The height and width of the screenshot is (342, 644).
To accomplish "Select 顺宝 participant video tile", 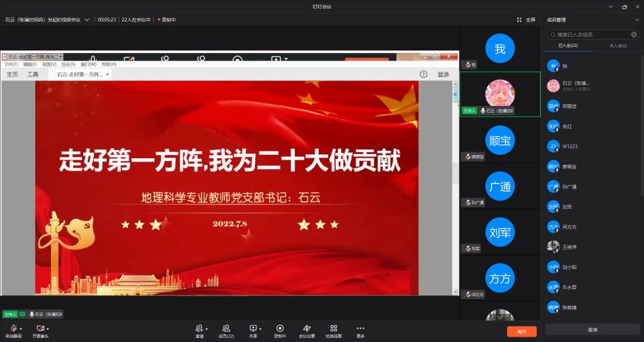I will coord(500,139).
